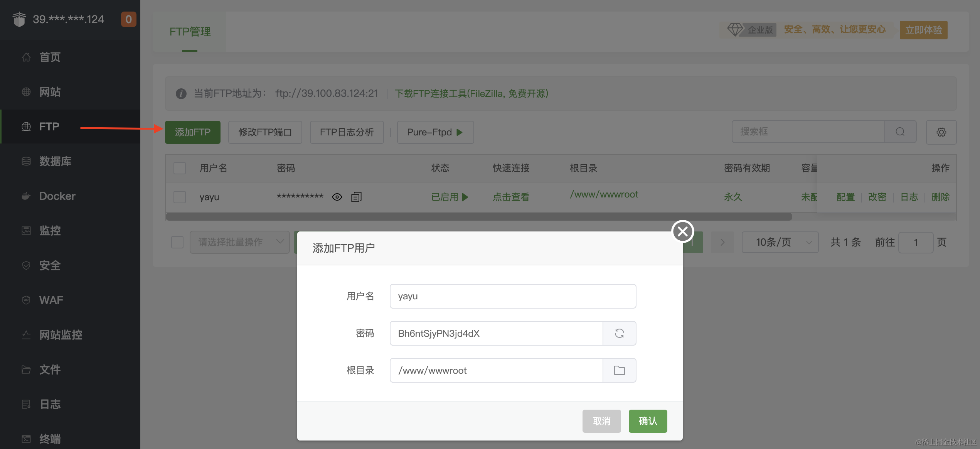Image resolution: width=980 pixels, height=449 pixels.
Task: Change the 10条/页 page size dropdown
Action: (780, 242)
